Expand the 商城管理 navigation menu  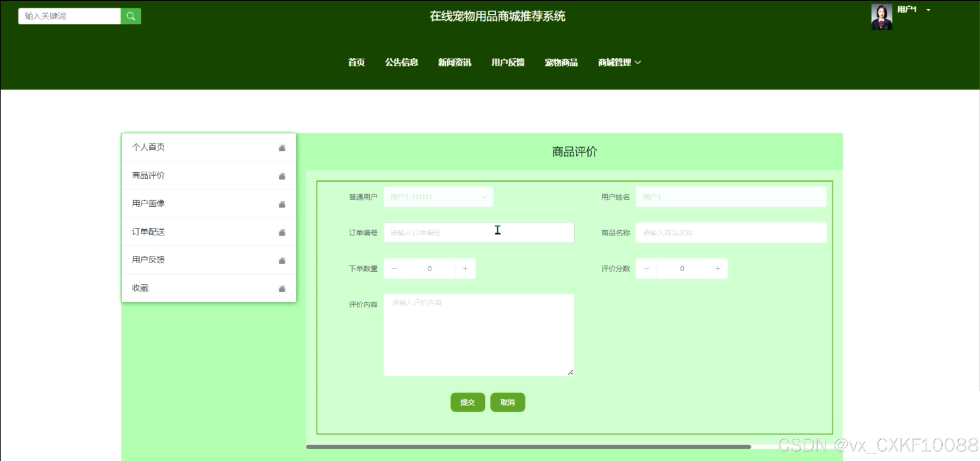619,62
